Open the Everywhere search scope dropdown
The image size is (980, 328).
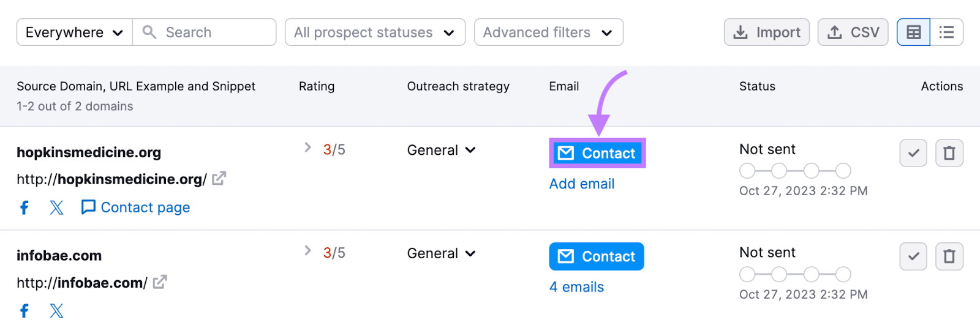(74, 32)
